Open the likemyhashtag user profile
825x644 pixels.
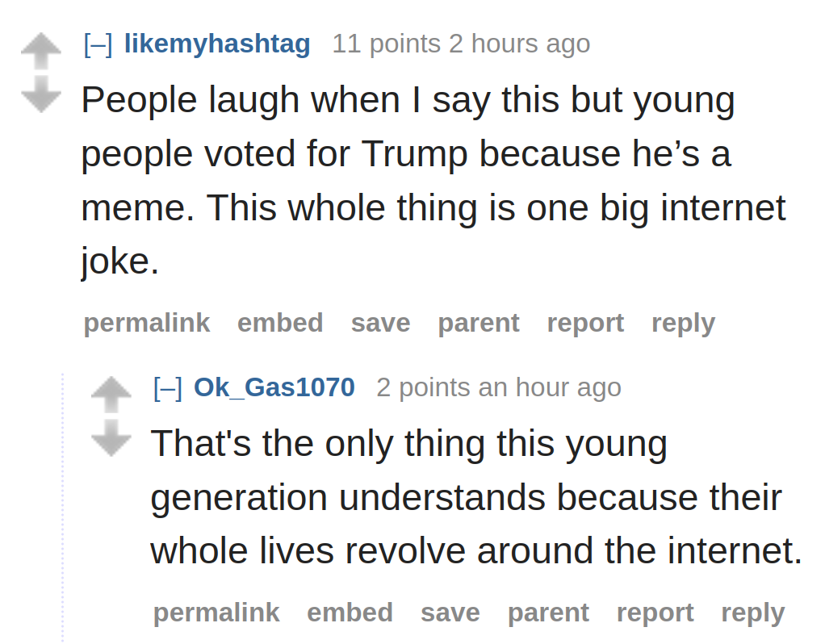click(217, 44)
